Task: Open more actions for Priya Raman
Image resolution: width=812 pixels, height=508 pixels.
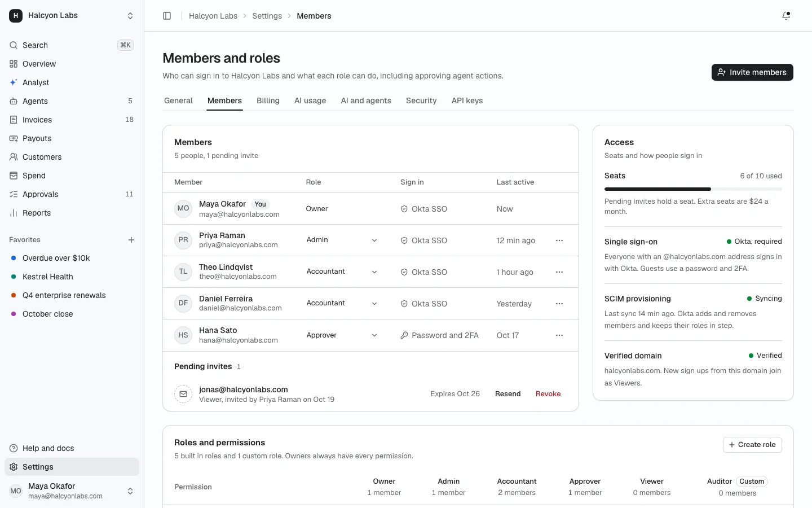Action: pyautogui.click(x=559, y=240)
